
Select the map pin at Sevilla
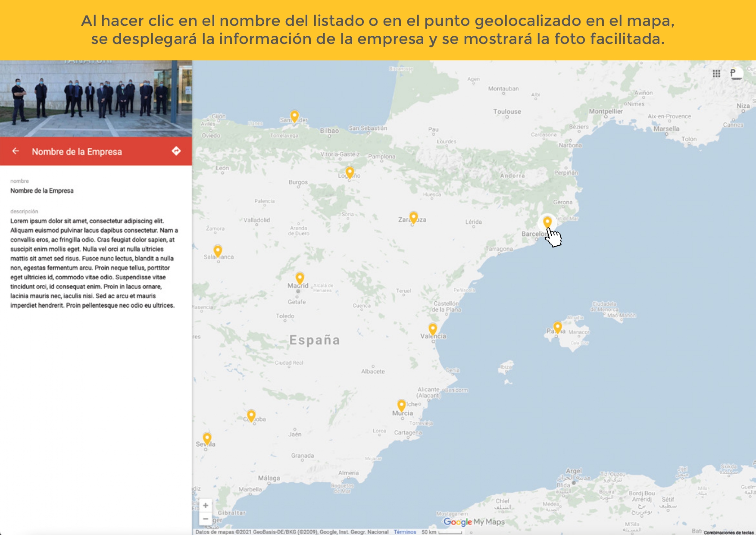[x=207, y=438]
